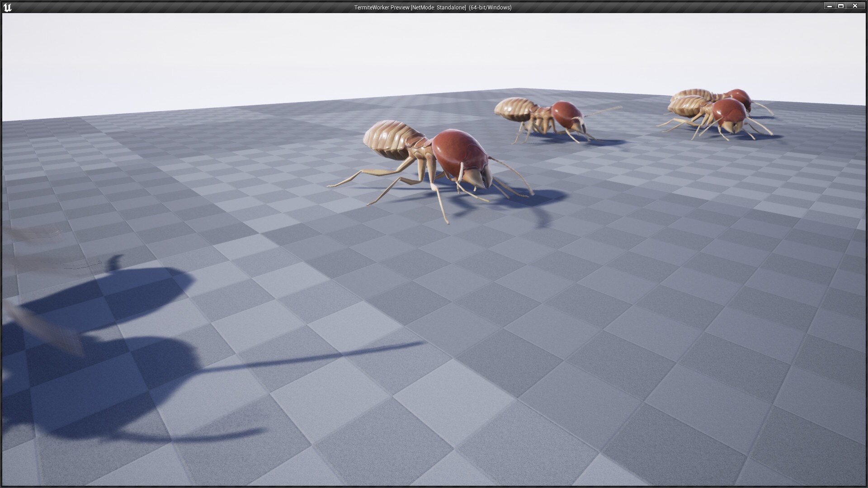This screenshot has width=868, height=488.
Task: Minimize the TermiteWorker Preview window
Action: coord(829,6)
